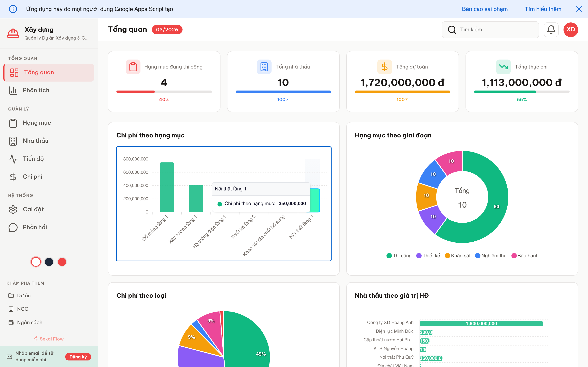Select the Chi phí dollar icon
The height and width of the screenshot is (367, 588).
click(13, 177)
